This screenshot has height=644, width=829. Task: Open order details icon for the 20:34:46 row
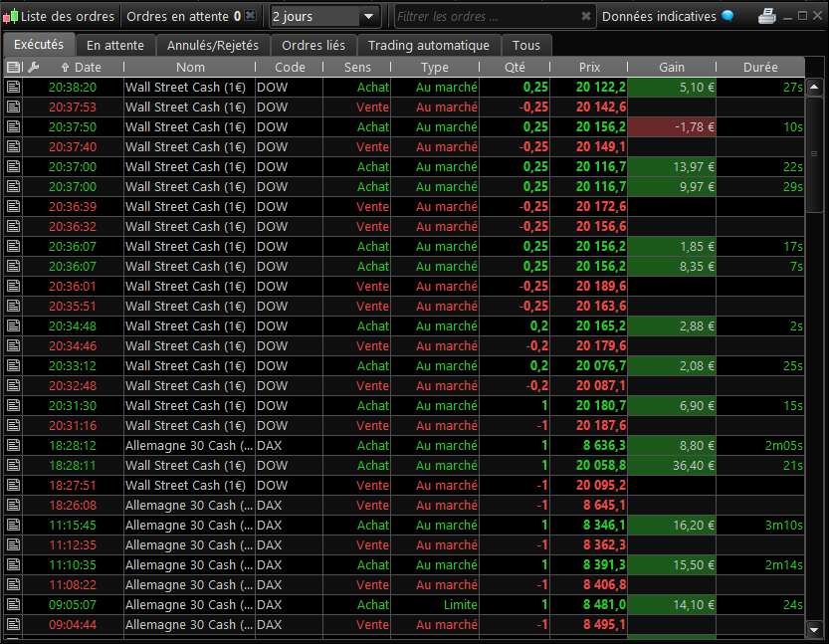[x=13, y=346]
